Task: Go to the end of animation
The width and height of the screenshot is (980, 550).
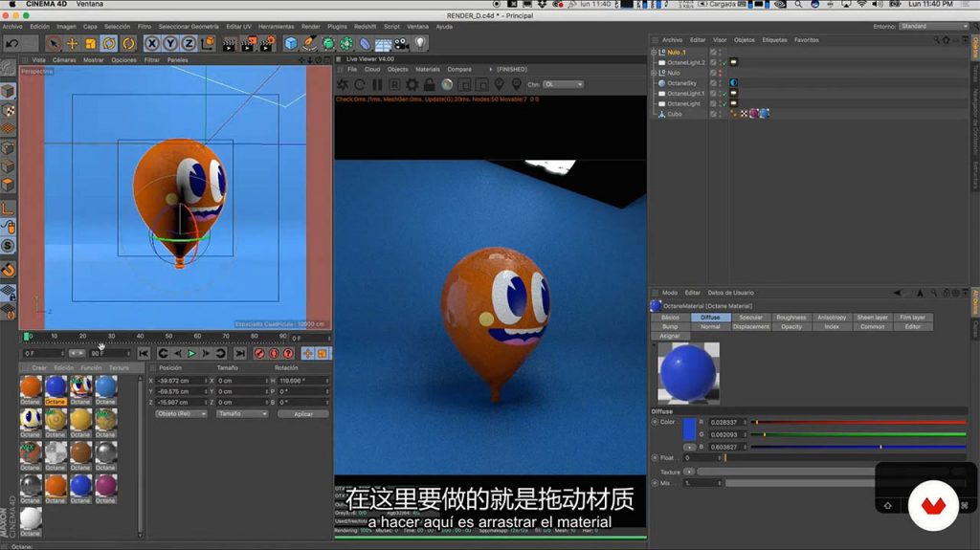Action: (x=240, y=354)
